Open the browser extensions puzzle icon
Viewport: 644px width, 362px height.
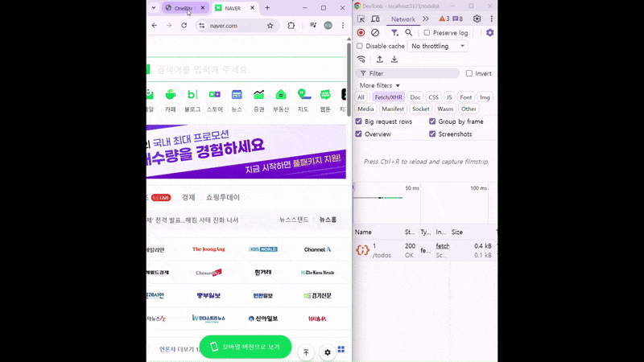[291, 26]
